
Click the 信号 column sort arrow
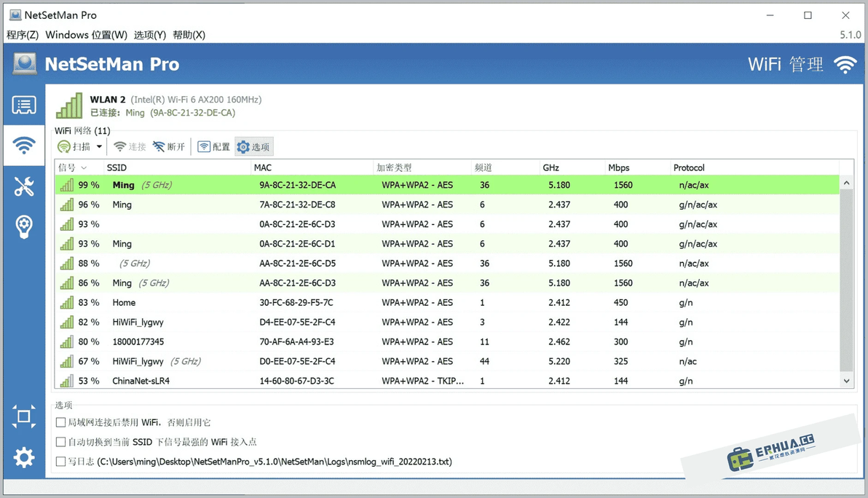coord(84,167)
